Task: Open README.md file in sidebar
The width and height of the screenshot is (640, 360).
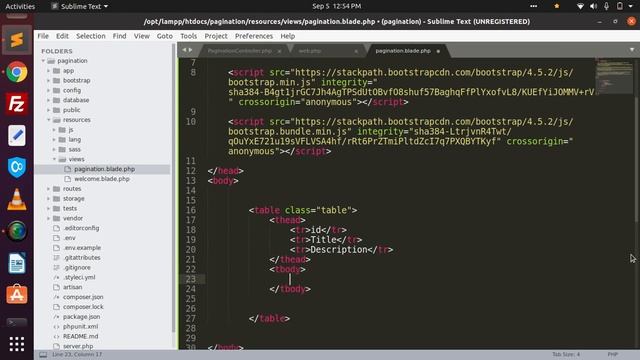Action: click(x=80, y=336)
